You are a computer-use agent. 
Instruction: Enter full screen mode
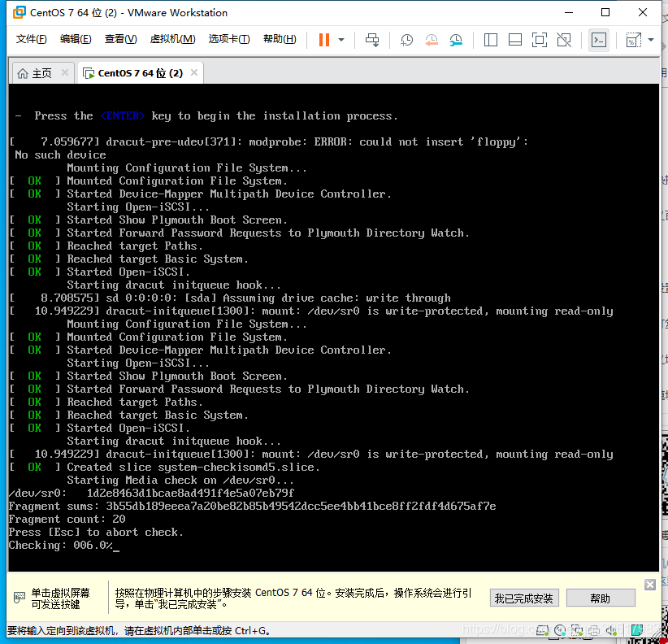(x=540, y=40)
